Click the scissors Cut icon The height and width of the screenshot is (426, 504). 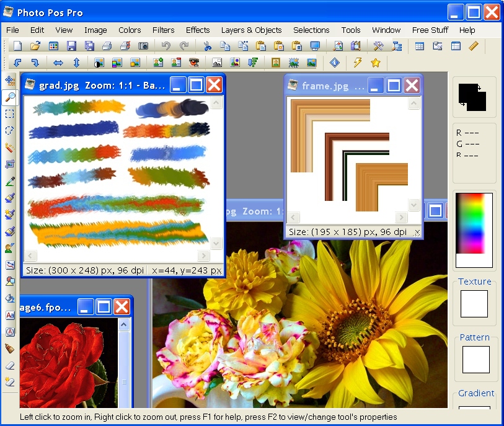click(207, 46)
